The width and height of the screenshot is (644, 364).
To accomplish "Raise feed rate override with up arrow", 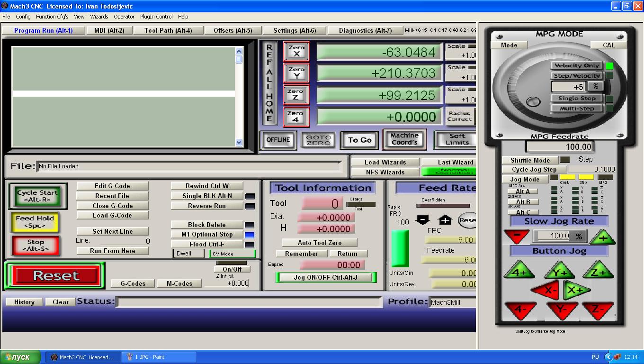I will [445, 220].
